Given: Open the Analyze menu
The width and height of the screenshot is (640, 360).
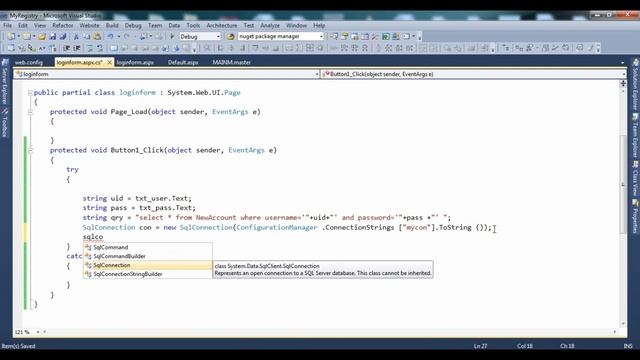Looking at the screenshot, I should click(270, 25).
